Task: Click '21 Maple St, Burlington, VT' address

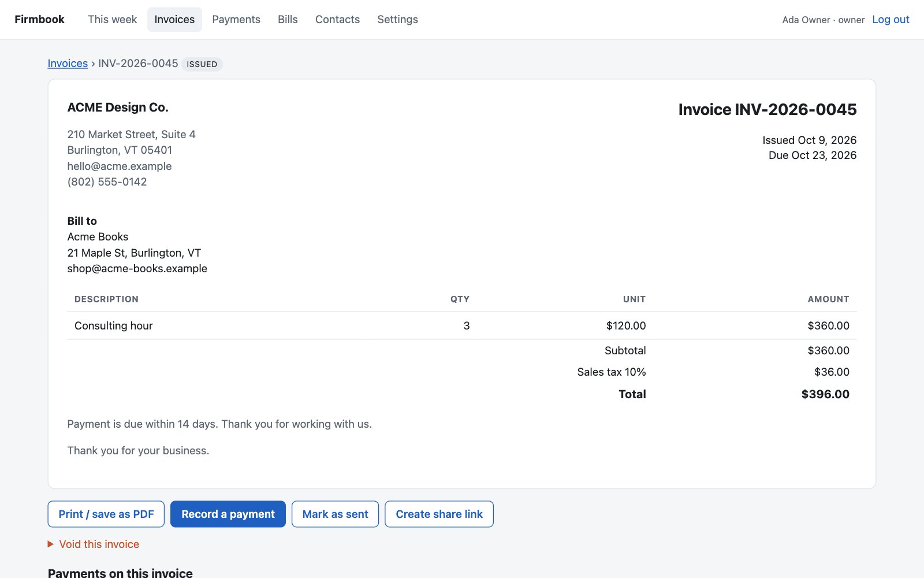Action: [x=134, y=253]
